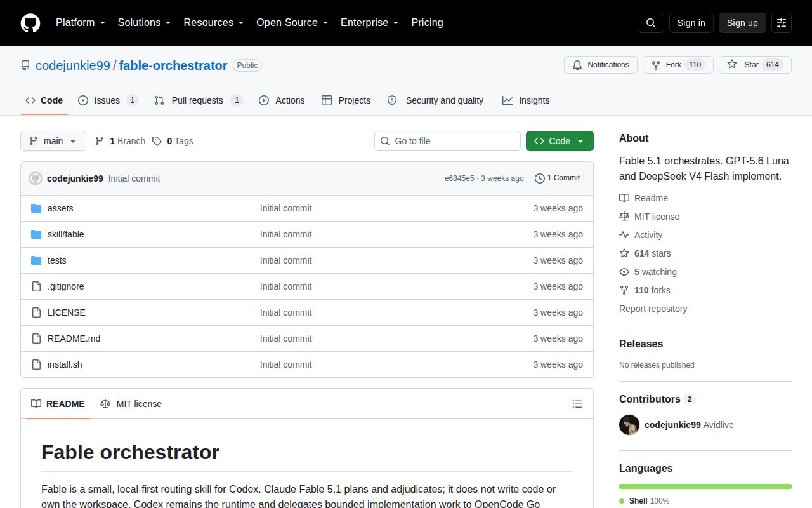Open the install.sh file
The height and width of the screenshot is (508, 812).
(x=65, y=364)
